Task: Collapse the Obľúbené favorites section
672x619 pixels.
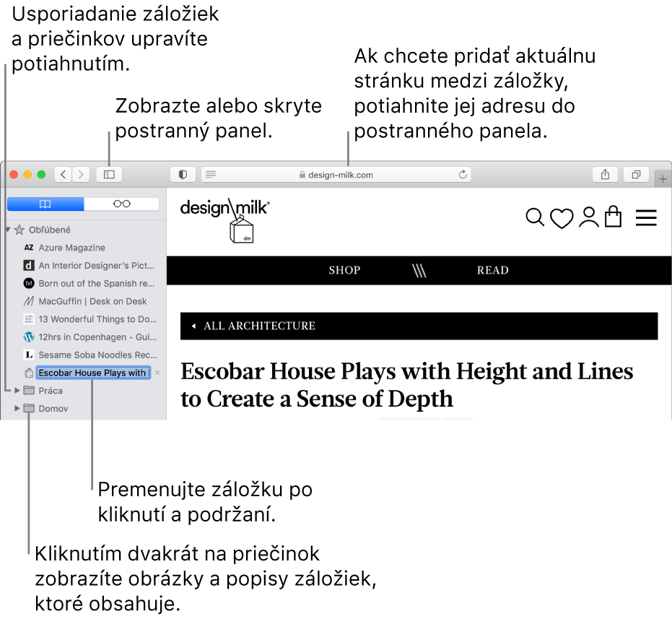Action: [x=6, y=229]
